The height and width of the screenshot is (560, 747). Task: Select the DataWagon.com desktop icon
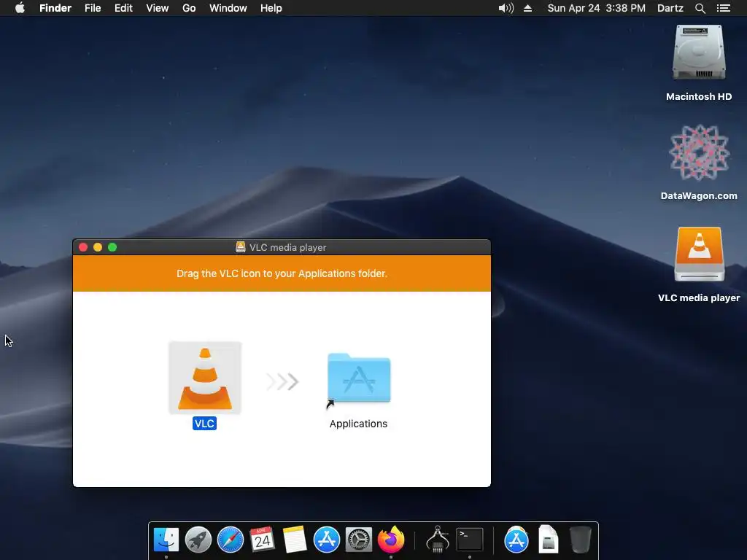pos(699,152)
